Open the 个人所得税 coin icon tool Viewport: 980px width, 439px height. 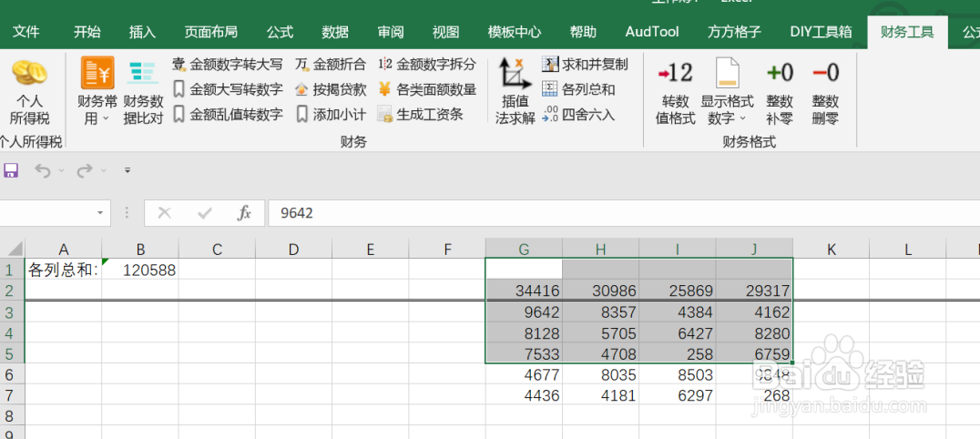29,92
